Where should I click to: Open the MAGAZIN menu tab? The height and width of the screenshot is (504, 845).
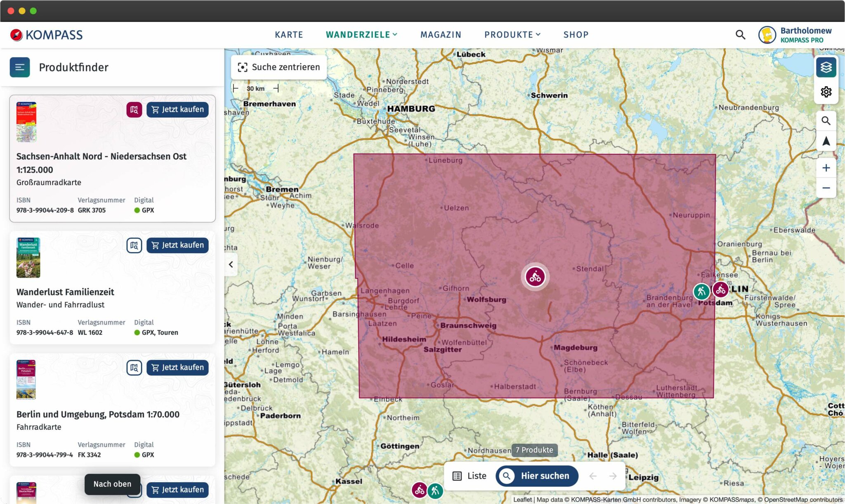pyautogui.click(x=441, y=34)
